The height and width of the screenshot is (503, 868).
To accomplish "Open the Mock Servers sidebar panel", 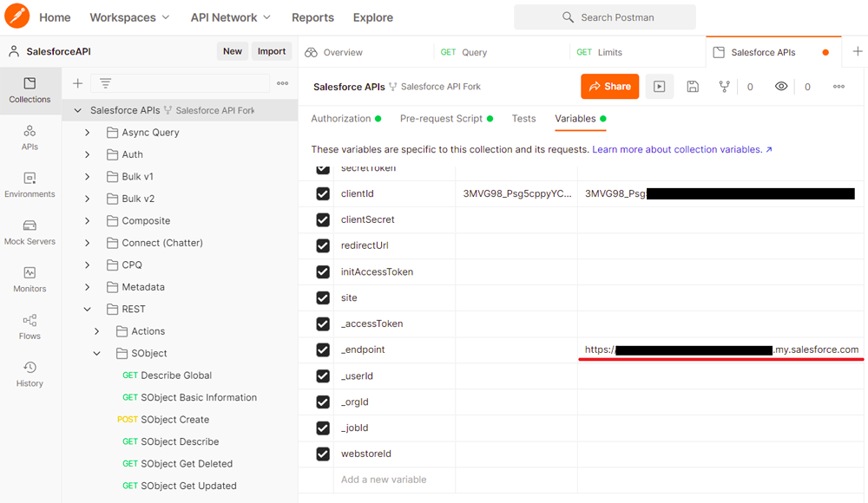I will coord(30,232).
